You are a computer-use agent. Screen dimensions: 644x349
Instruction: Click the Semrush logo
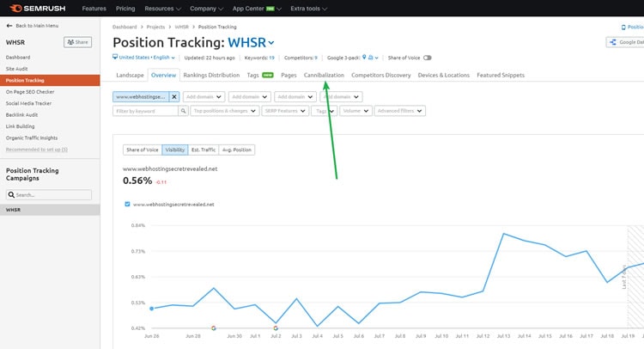pyautogui.click(x=38, y=9)
